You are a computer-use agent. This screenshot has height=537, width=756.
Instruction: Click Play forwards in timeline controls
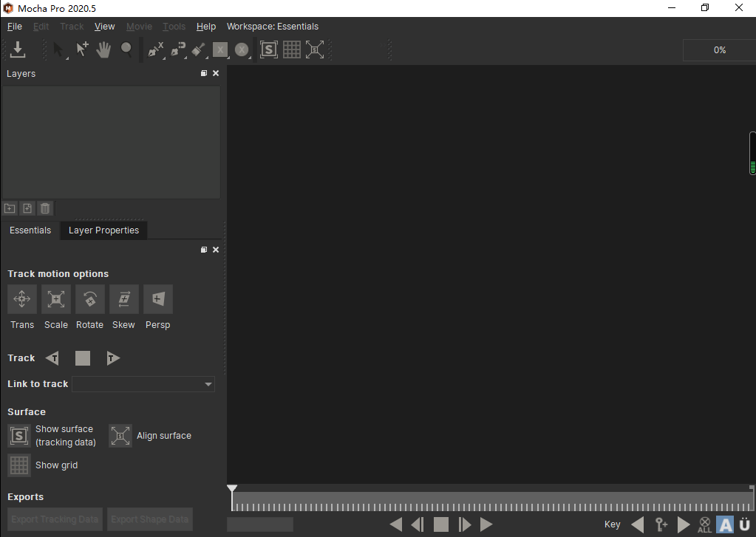(486, 524)
